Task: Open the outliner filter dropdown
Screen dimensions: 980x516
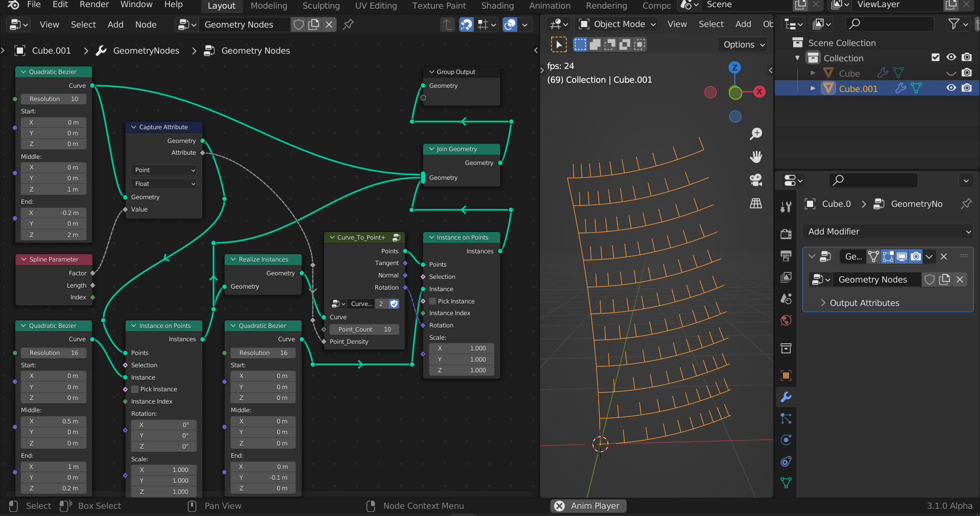Action: (958, 24)
